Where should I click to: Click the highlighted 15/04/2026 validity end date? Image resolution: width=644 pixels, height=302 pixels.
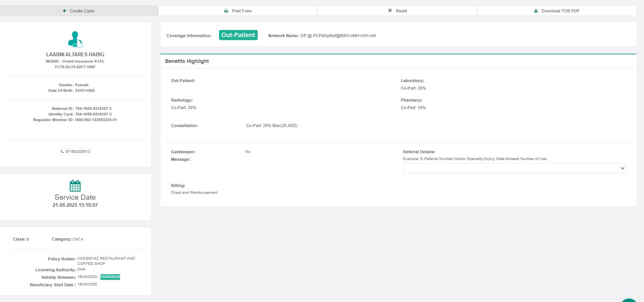click(110, 277)
